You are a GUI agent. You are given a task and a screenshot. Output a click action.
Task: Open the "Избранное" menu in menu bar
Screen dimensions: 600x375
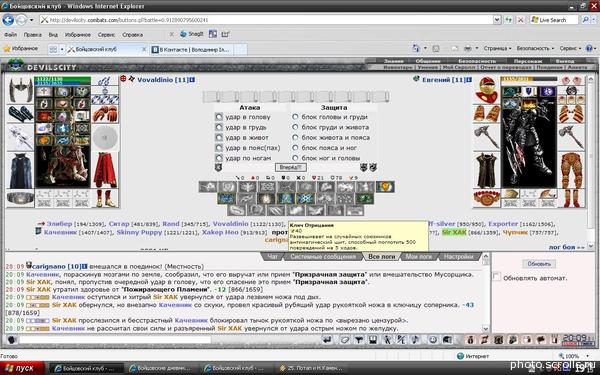78,34
